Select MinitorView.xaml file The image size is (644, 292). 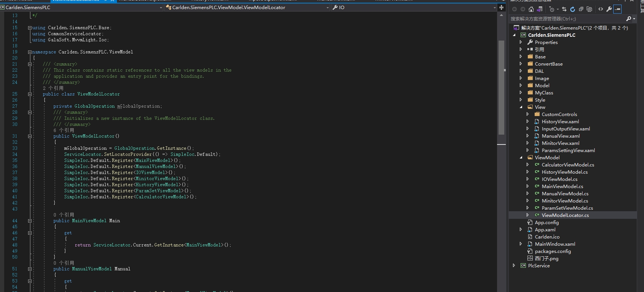coord(560,143)
